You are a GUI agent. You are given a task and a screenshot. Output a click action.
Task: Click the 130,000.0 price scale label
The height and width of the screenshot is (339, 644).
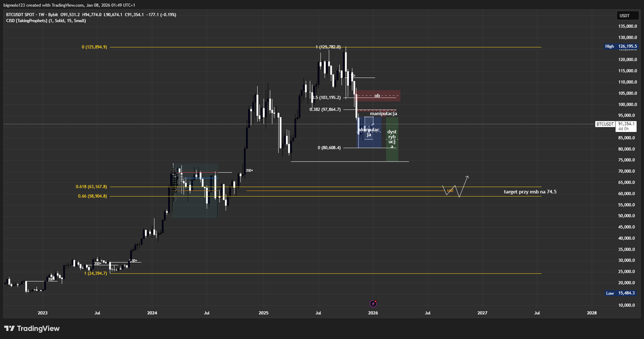628,38
